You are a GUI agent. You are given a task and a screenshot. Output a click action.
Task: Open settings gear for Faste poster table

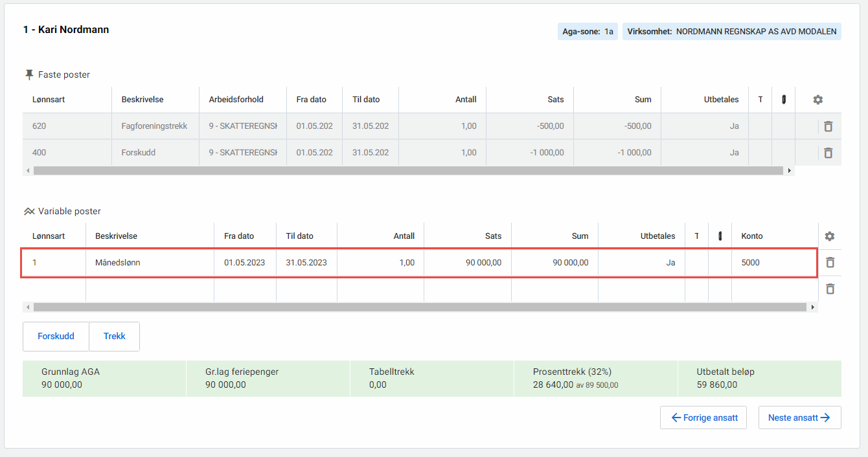coord(817,100)
